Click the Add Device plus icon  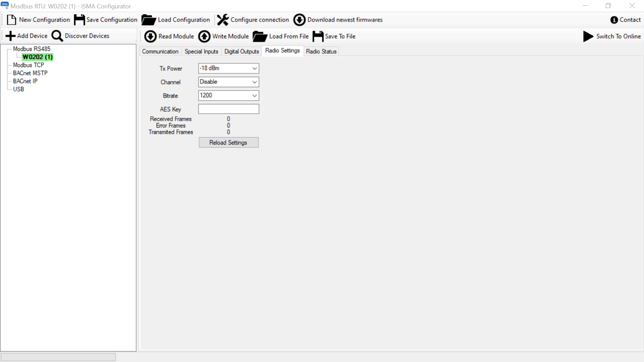(10, 36)
